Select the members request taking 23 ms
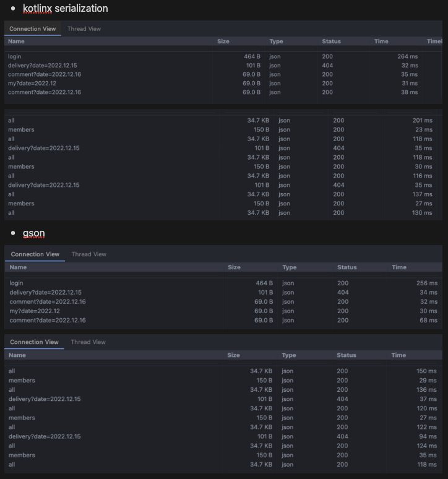This screenshot has width=448, height=479. tap(223, 129)
